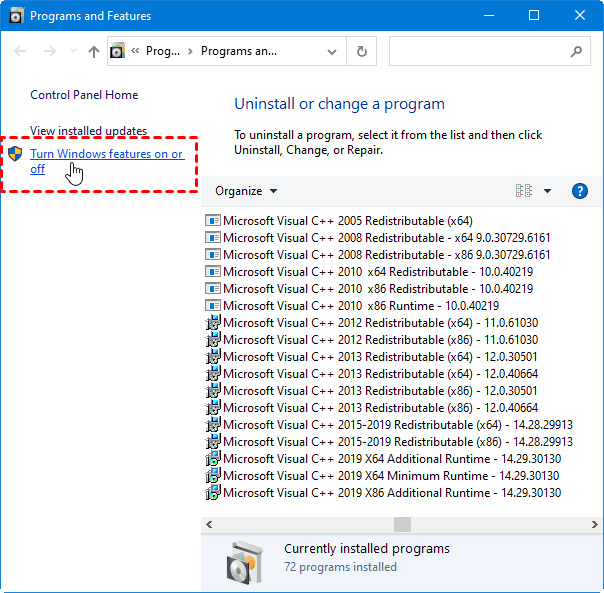Click the Programs and Features title bar icon
This screenshot has height=593, width=604.
click(x=16, y=16)
